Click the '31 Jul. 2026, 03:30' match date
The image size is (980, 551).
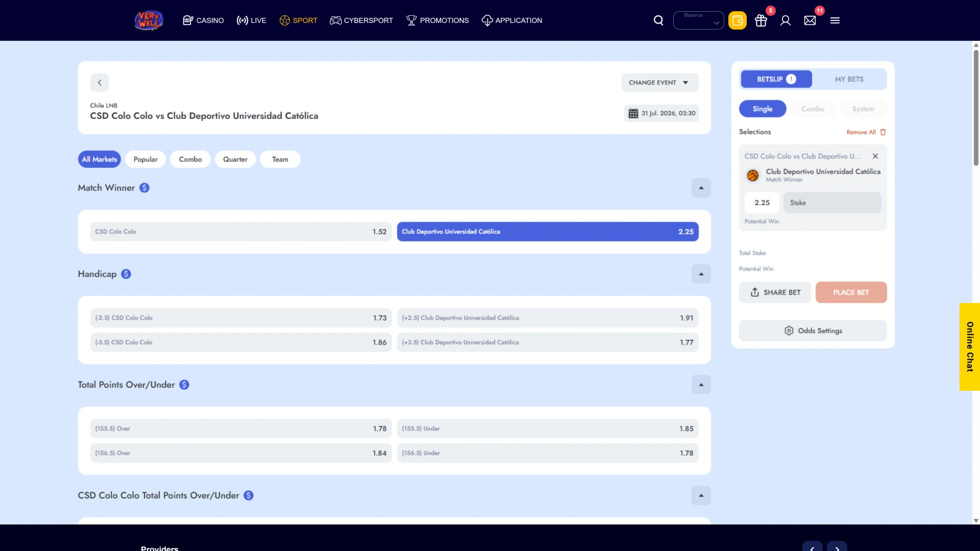coord(668,113)
